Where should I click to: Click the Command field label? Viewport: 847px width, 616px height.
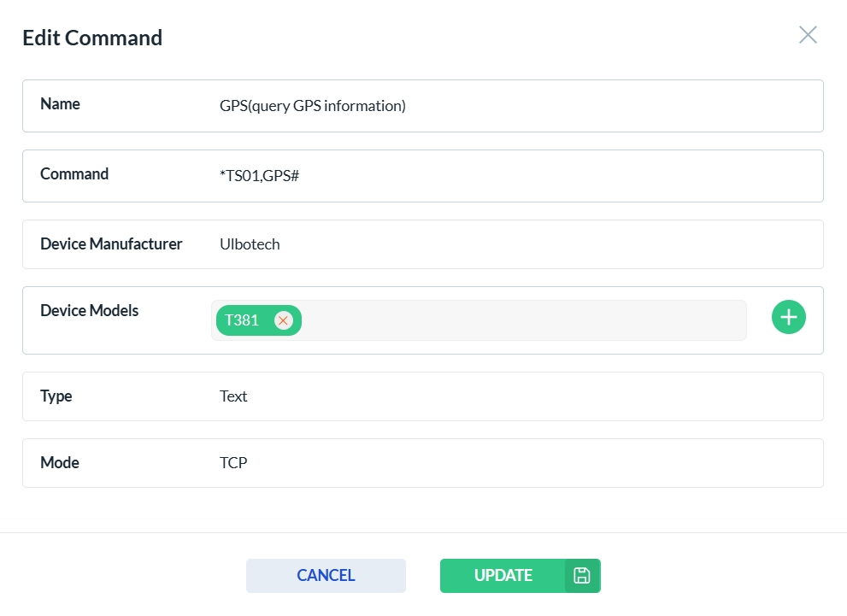[74, 174]
